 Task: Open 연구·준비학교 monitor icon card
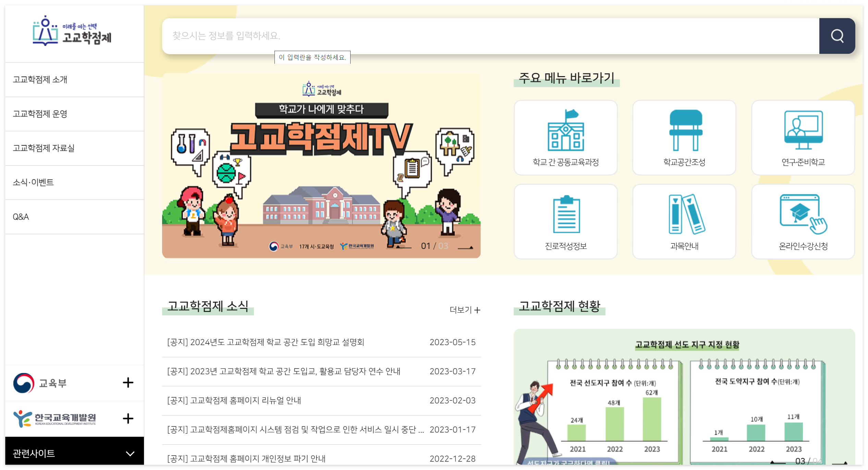(x=803, y=137)
